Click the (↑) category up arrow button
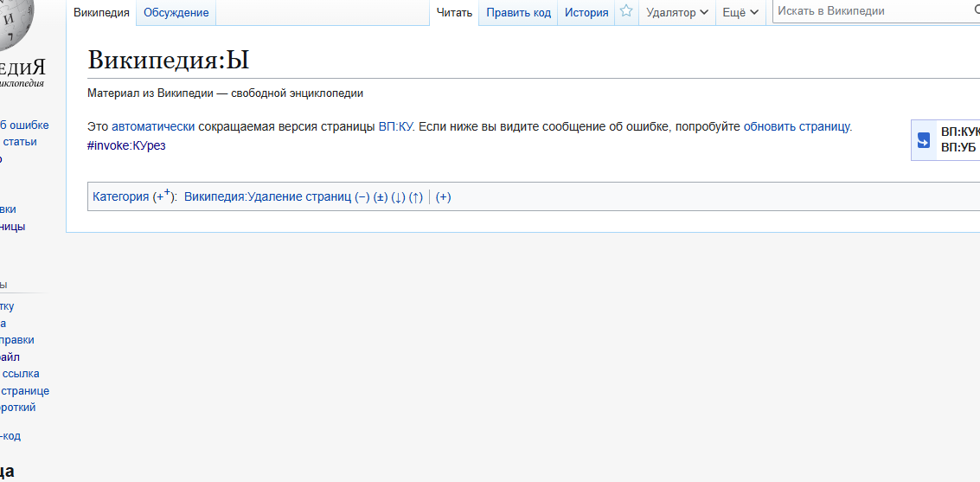Image resolution: width=980 pixels, height=482 pixels. point(416,197)
